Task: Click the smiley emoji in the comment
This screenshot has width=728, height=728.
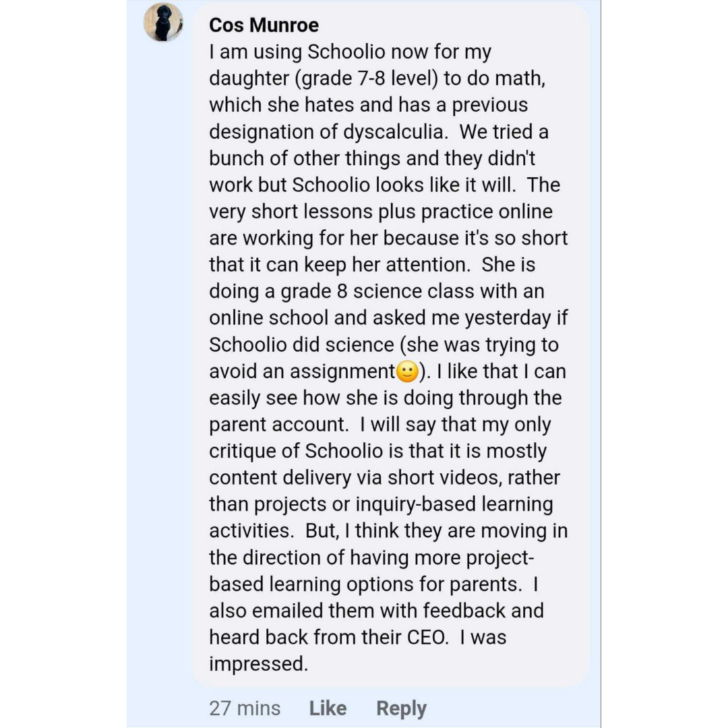Action: click(406, 371)
